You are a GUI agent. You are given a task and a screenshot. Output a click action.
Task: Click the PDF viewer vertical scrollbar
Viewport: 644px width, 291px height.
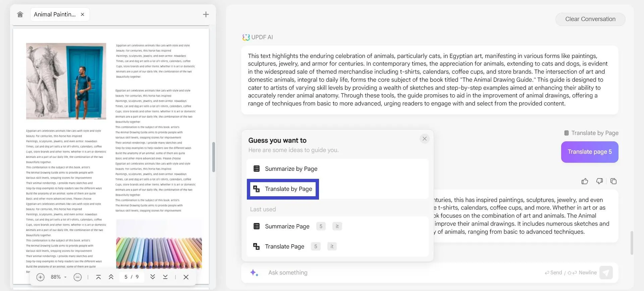click(x=213, y=157)
